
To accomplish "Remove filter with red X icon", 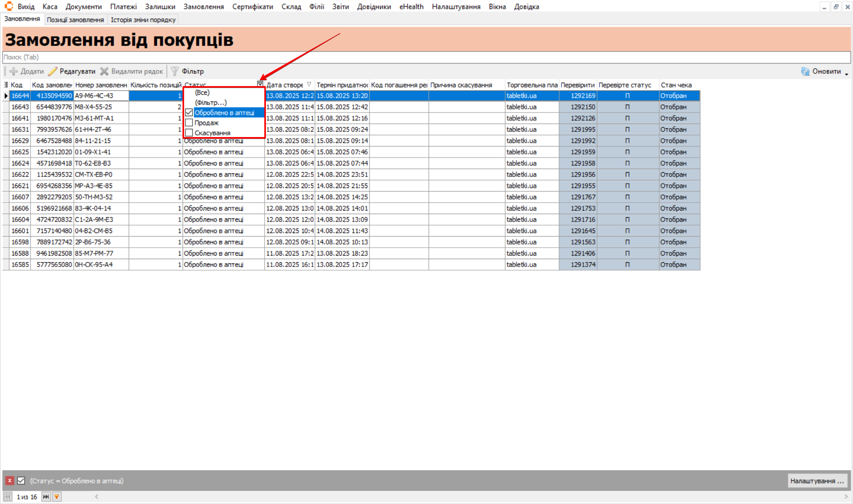I will click(9, 481).
